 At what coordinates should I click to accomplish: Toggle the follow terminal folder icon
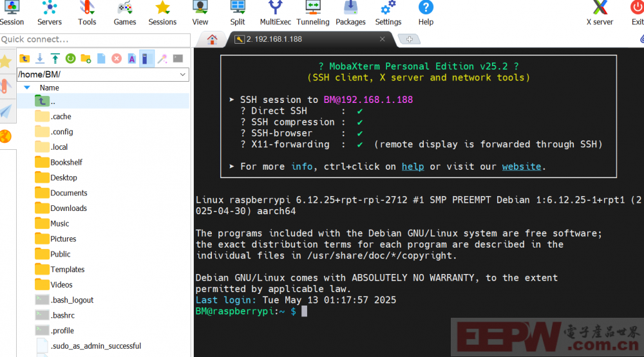147,59
